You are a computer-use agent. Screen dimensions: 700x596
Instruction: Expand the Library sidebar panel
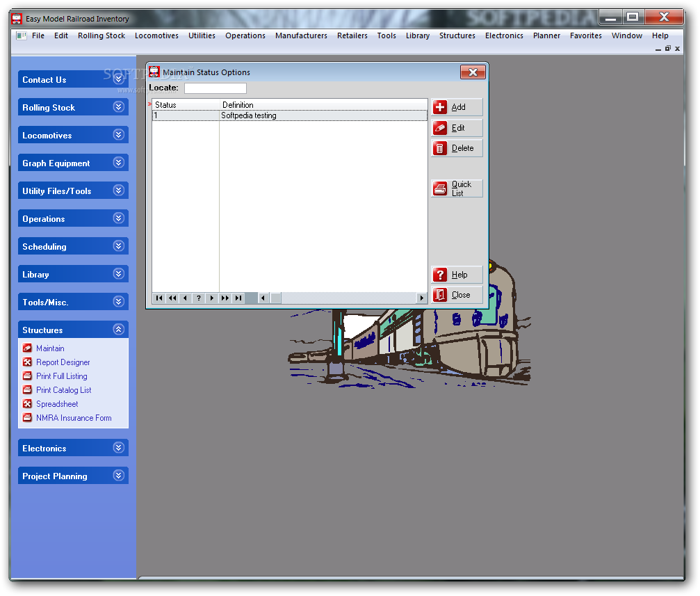pyautogui.click(x=118, y=274)
